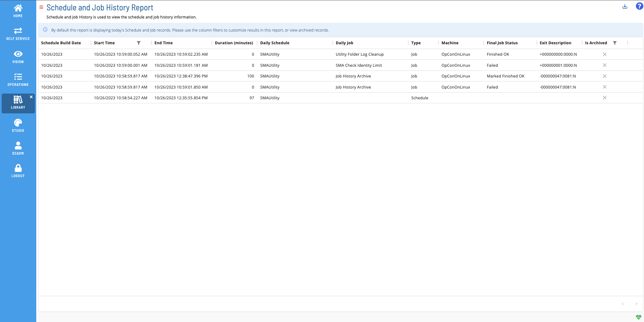644x322 pixels.
Task: Click exit description +000000000:0000:N
Action: [x=558, y=54]
